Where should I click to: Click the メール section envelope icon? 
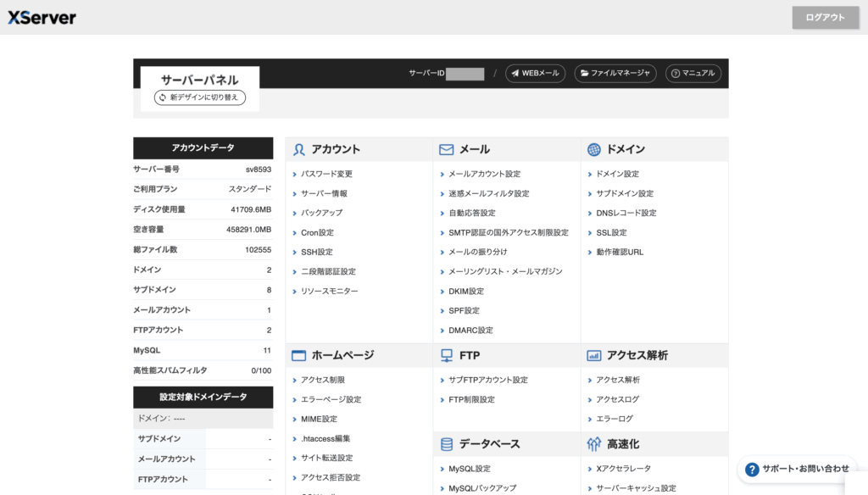(447, 149)
